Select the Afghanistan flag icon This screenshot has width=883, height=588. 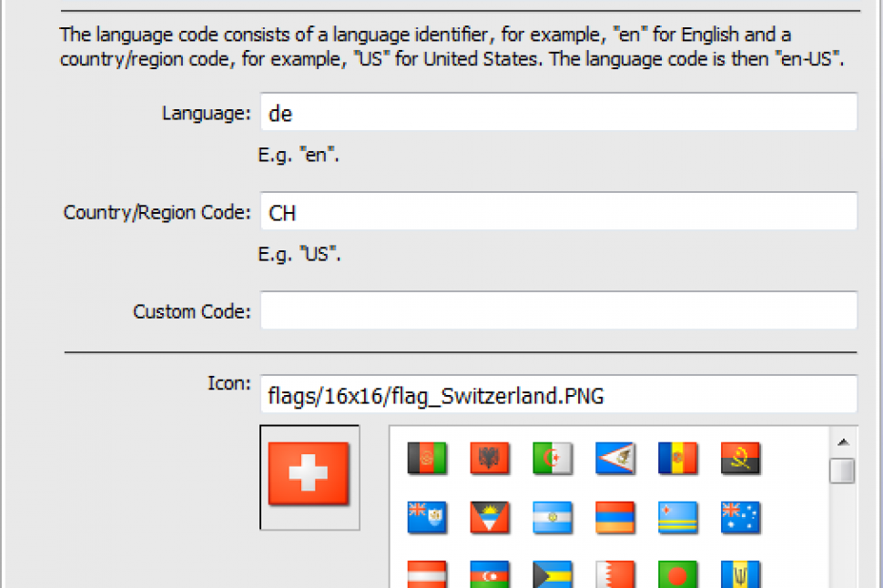tap(427, 459)
